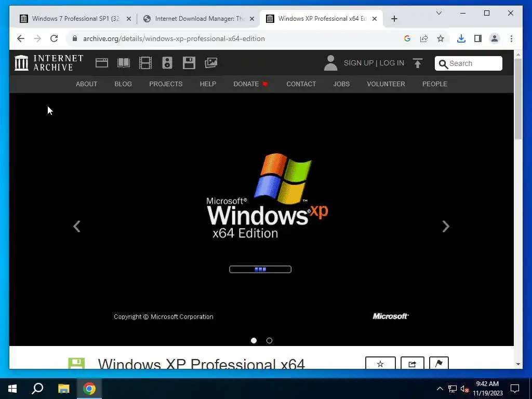Click the muted volume tray icon
The image size is (532, 399).
(464, 389)
